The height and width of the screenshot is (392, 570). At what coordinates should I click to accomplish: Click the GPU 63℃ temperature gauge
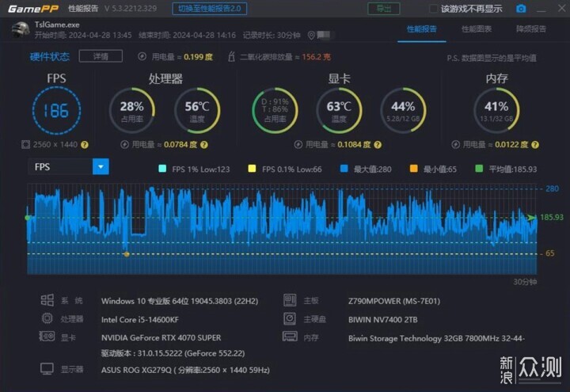pos(339,111)
